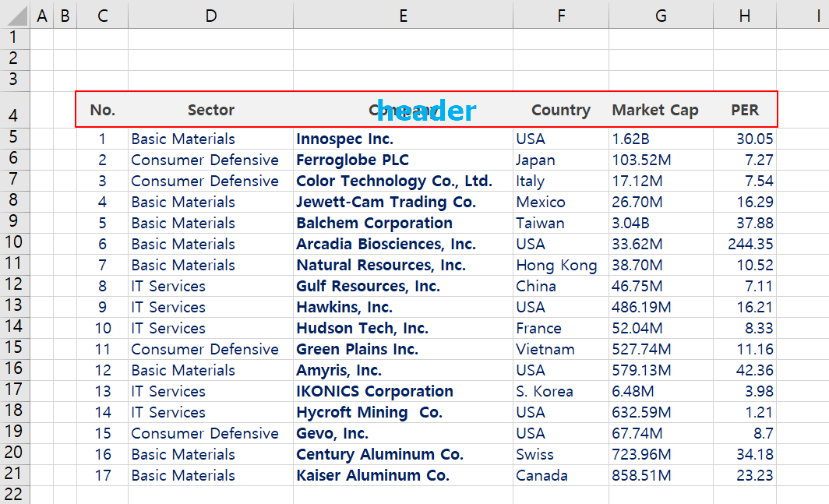Select market cap '486.19M' cell
The width and height of the screenshot is (829, 504).
coord(661,307)
